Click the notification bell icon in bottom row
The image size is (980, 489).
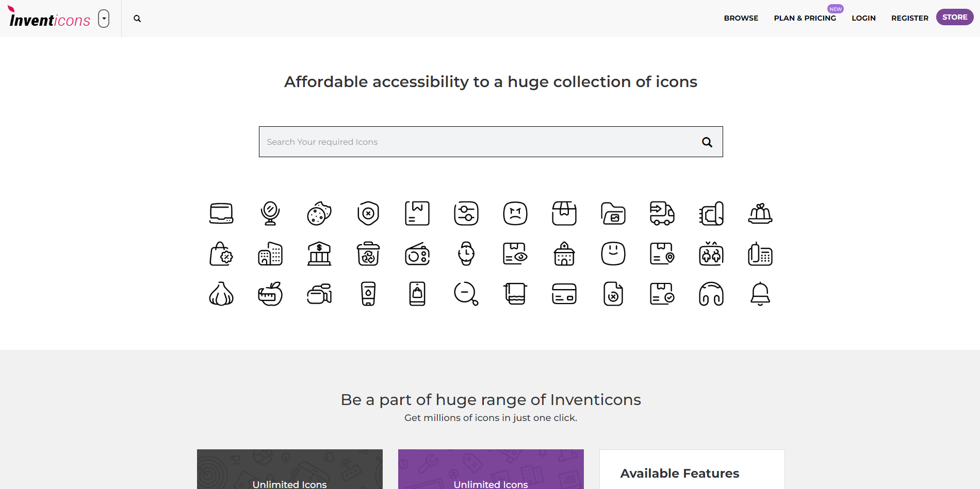click(x=760, y=294)
